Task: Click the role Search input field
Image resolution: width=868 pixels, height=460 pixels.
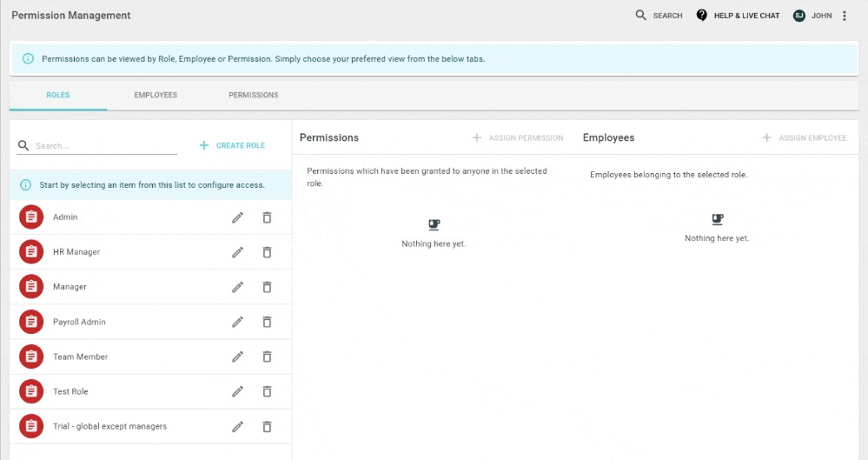Action: 105,146
